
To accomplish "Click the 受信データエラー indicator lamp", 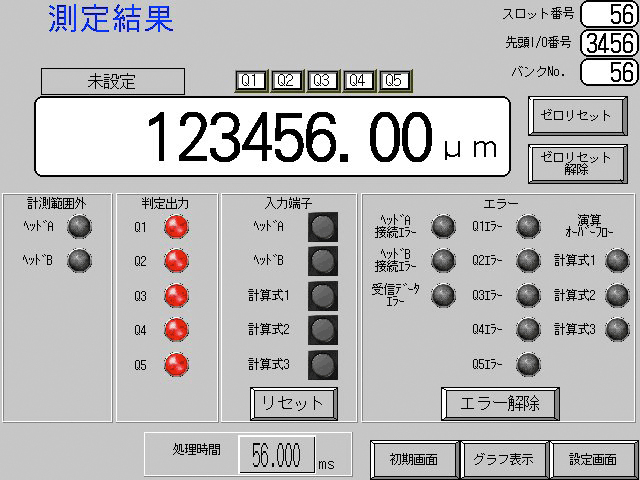I will [443, 295].
